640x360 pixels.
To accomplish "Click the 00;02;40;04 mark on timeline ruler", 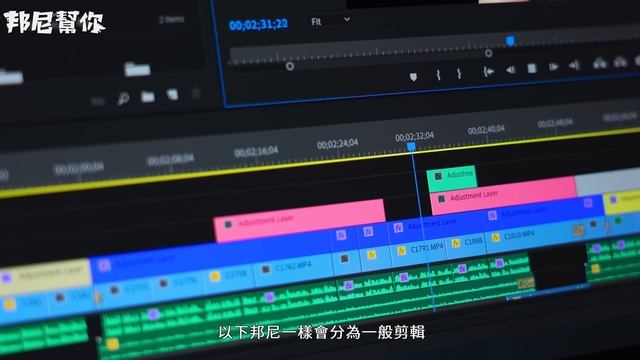I will 486,130.
